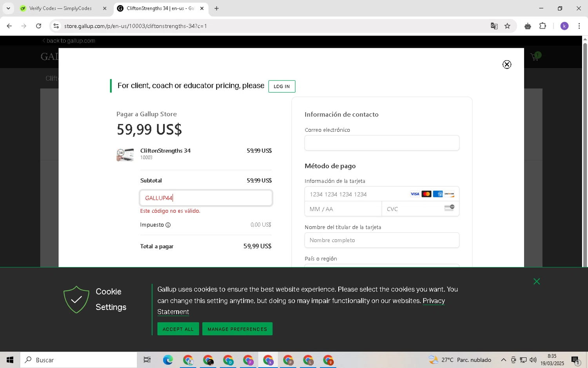Viewport: 588px width, 368px height.
Task: Open MANAGE PREFERENCES for cookies
Action: (237, 329)
